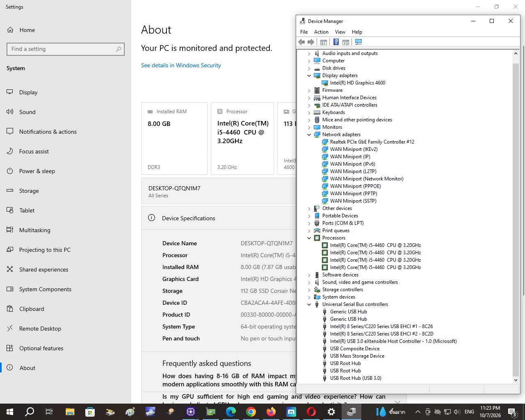Select Intel(R) HD Graphics 4600 device

point(358,83)
